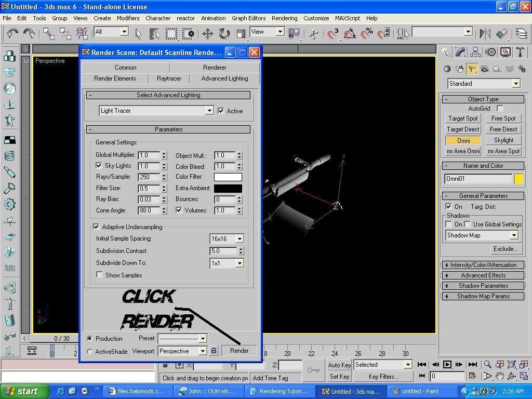Activate the Pan hand viewport control

pos(499,376)
